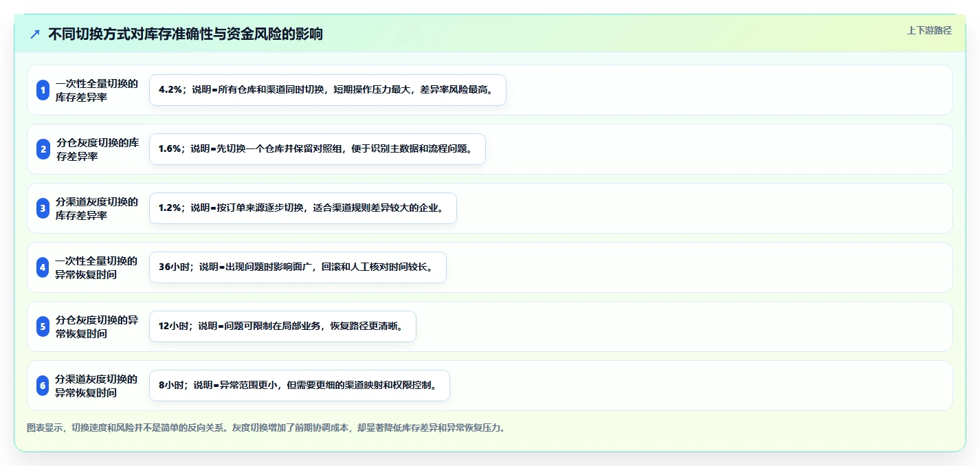Click the title 不同切换方式对库存准确性与资金风险的影响

coord(186,34)
